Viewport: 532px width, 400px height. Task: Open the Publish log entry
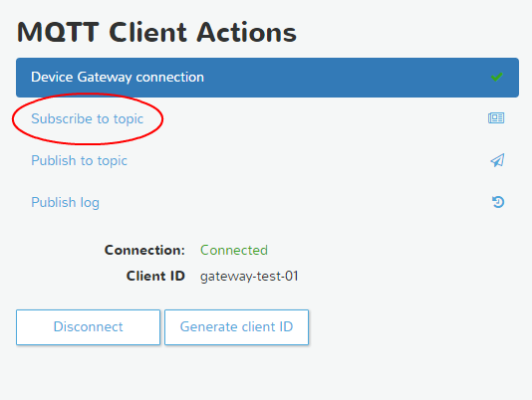click(x=65, y=202)
